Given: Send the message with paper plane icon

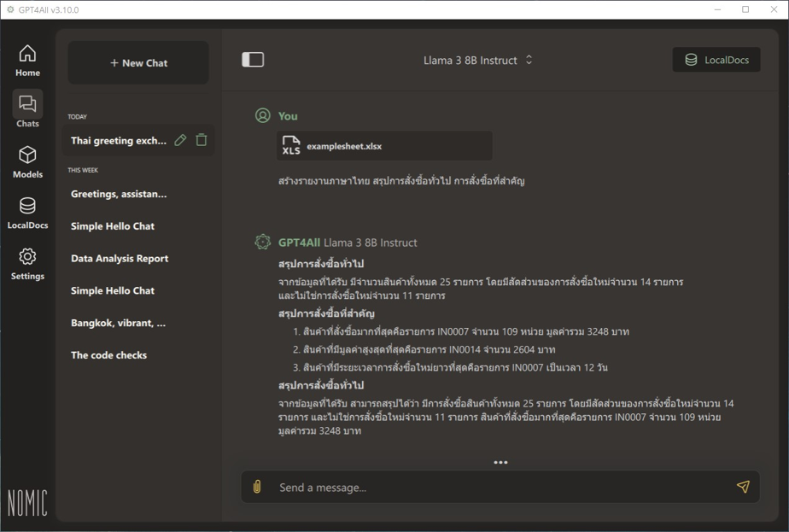Looking at the screenshot, I should (x=742, y=487).
